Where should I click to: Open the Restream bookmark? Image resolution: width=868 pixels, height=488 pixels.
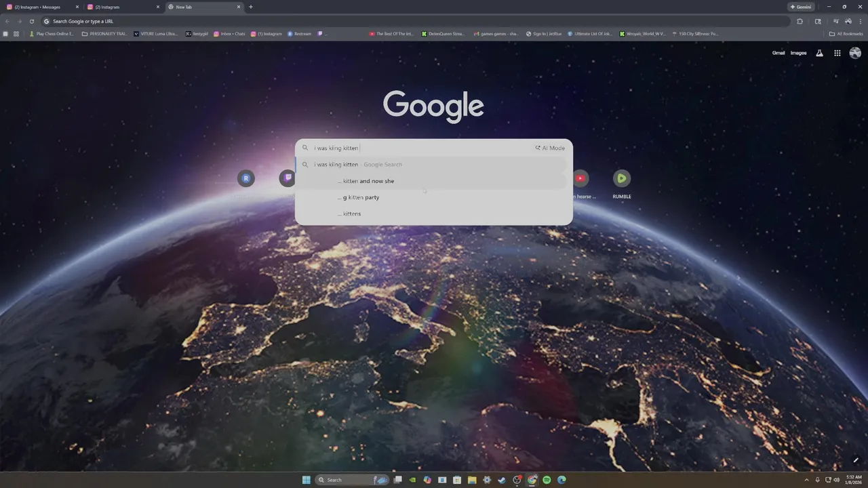(299, 33)
